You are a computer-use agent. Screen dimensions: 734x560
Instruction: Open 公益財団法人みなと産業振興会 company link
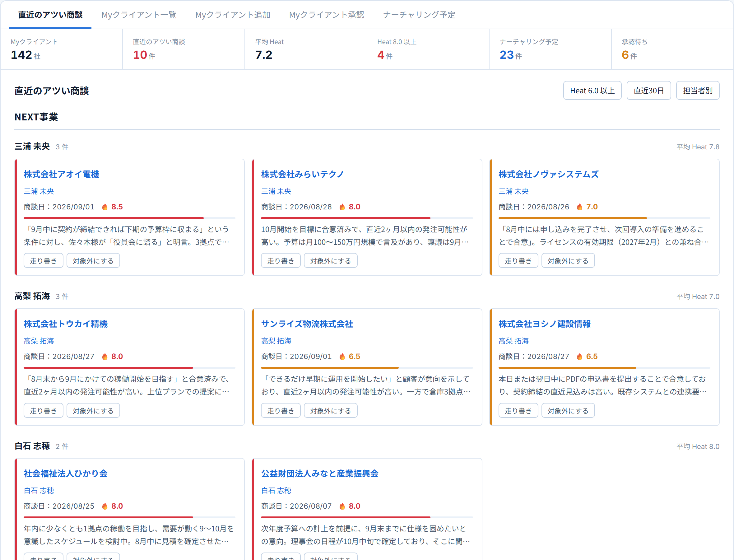(319, 474)
